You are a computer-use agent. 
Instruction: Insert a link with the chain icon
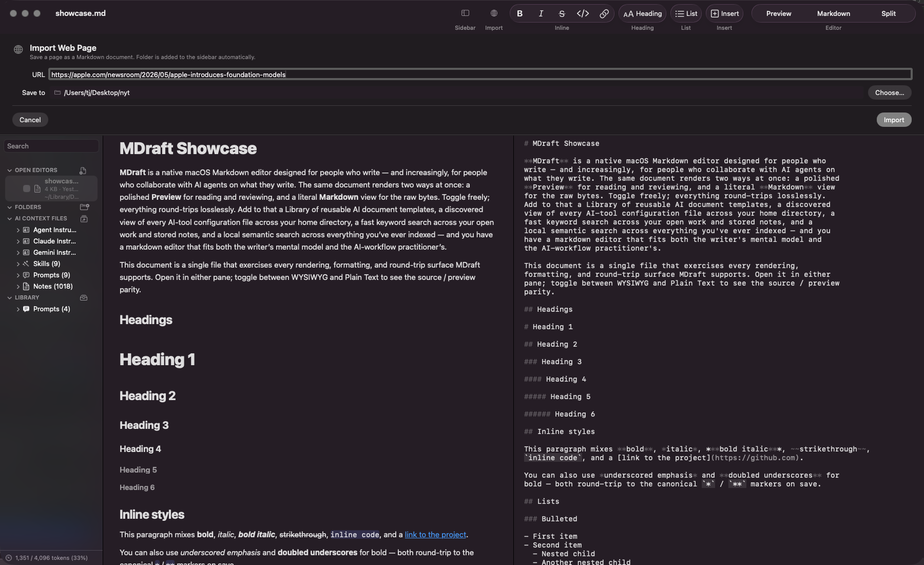pyautogui.click(x=604, y=14)
